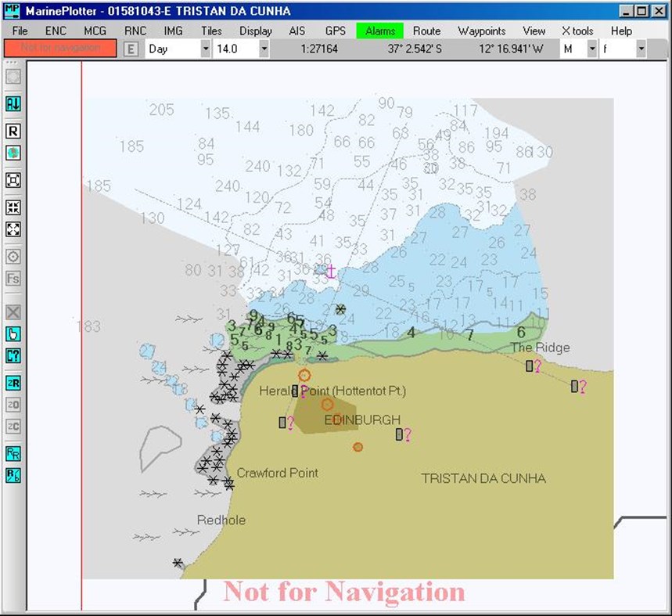Click the C? query icon in the sidebar
This screenshot has height=616, width=672.
12,356
